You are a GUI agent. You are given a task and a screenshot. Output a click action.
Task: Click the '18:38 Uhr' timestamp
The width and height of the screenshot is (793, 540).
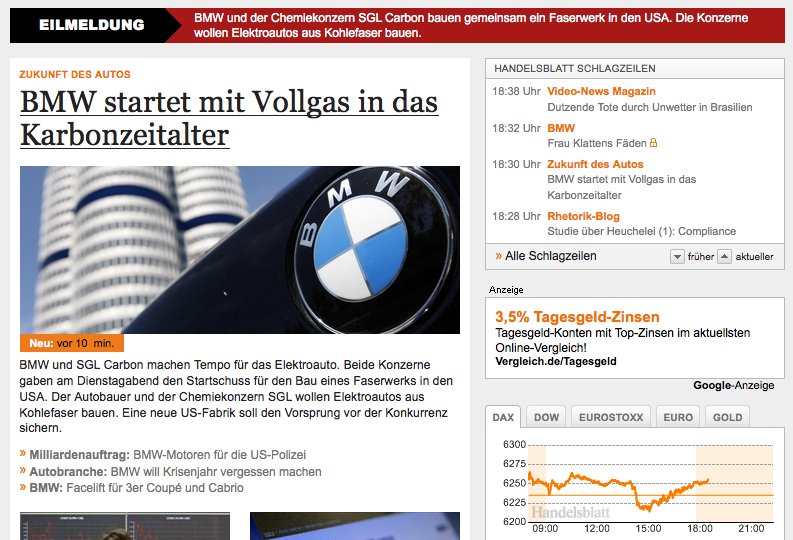coord(516,92)
